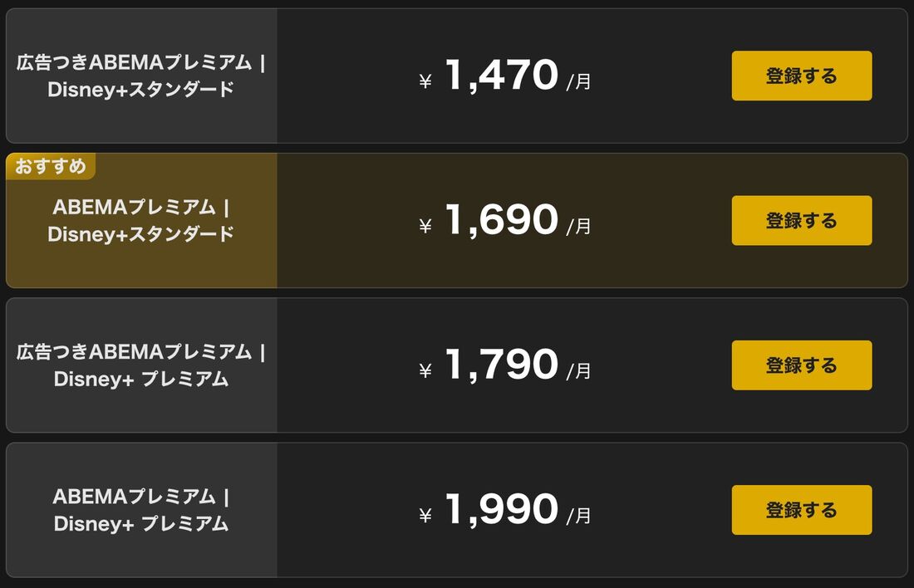Select the ABEMAプレミアム | Disney+ プレミアム plan label
Image resolution: width=914 pixels, height=588 pixels.
click(x=140, y=510)
